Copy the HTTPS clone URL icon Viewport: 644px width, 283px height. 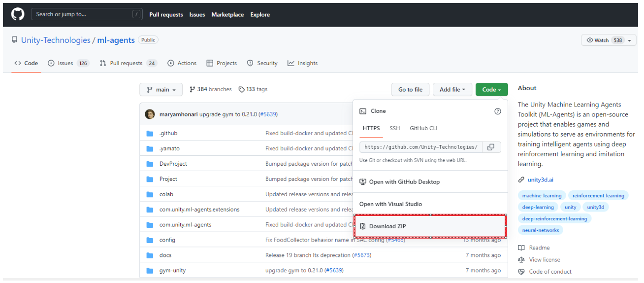click(491, 147)
